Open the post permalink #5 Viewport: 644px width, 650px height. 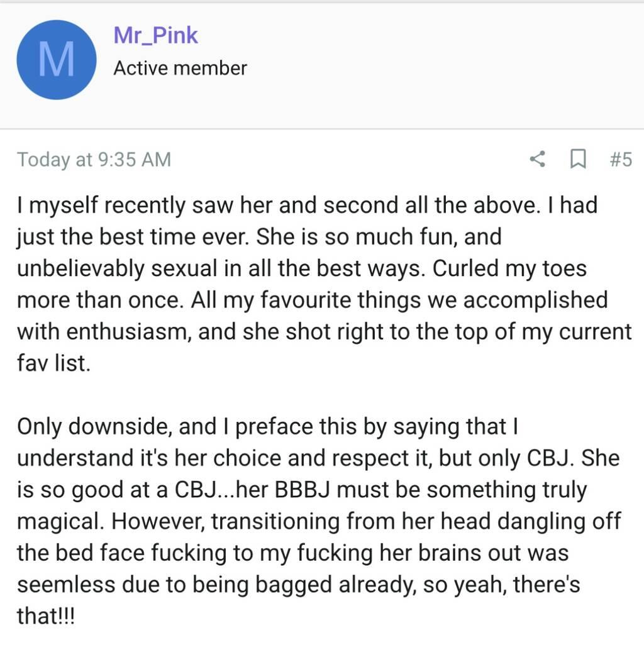tap(621, 160)
